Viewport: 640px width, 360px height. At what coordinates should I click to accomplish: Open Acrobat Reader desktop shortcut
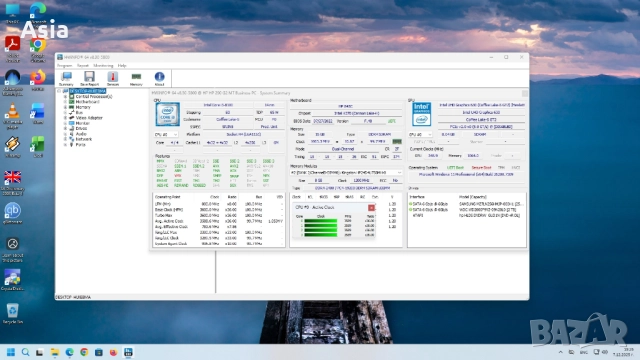click(x=13, y=49)
